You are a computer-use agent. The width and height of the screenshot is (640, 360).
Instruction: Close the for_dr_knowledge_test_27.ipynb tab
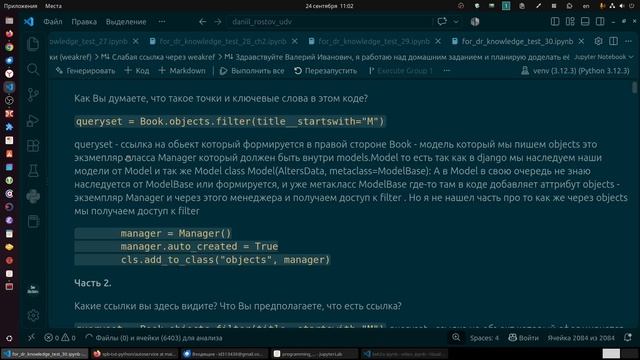[136, 42]
